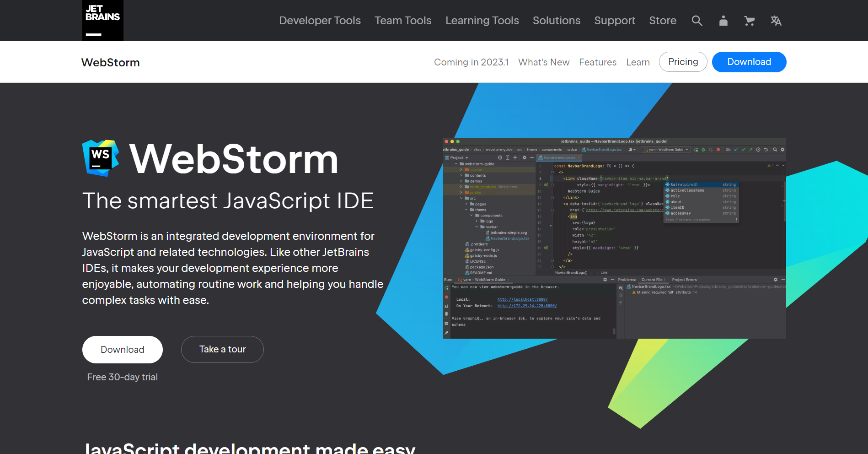Click the Take a tour button

click(x=222, y=350)
